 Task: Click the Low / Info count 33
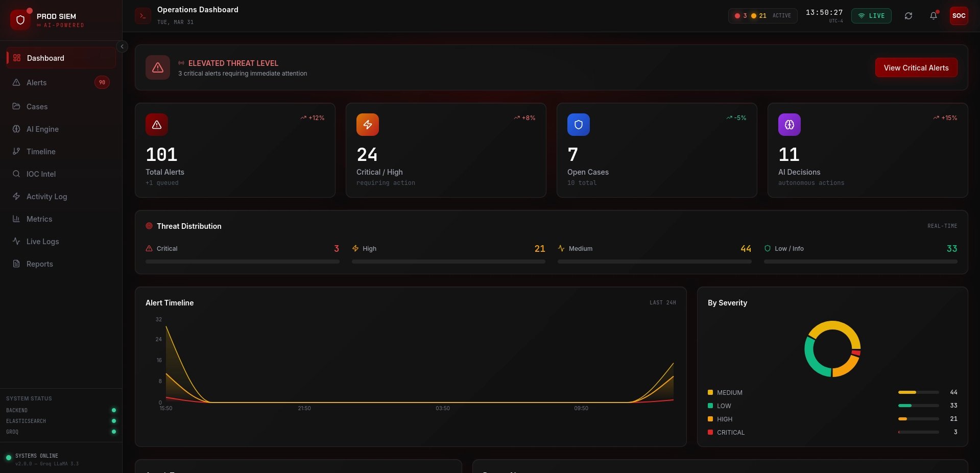pos(952,249)
